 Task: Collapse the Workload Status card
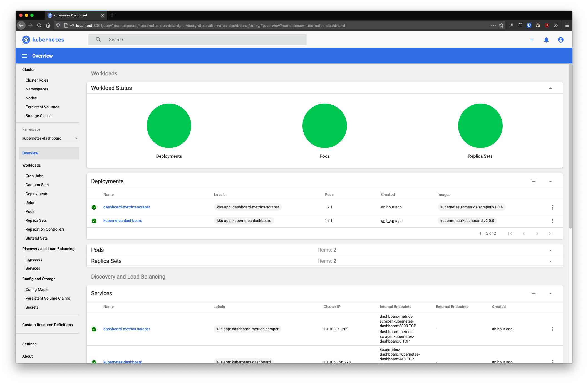pos(550,88)
